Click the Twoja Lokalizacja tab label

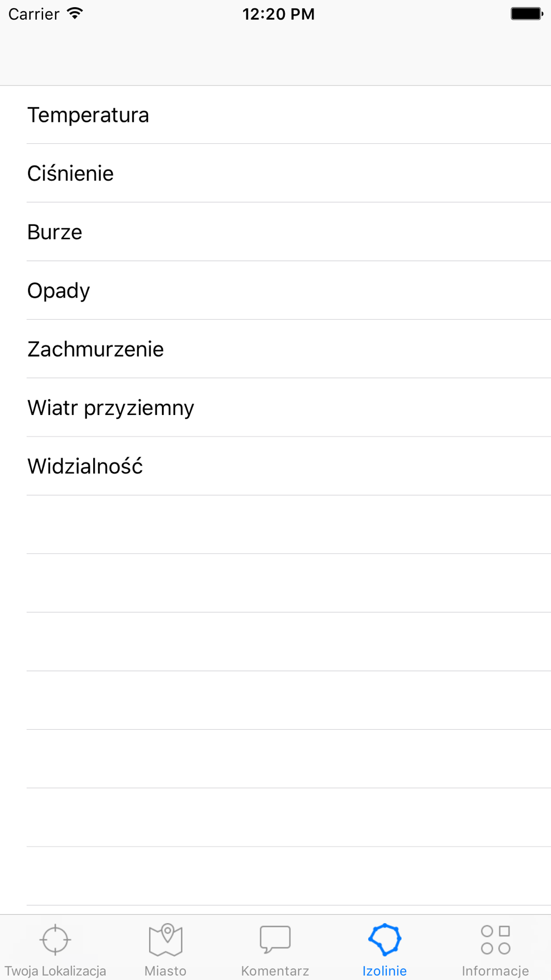55,971
